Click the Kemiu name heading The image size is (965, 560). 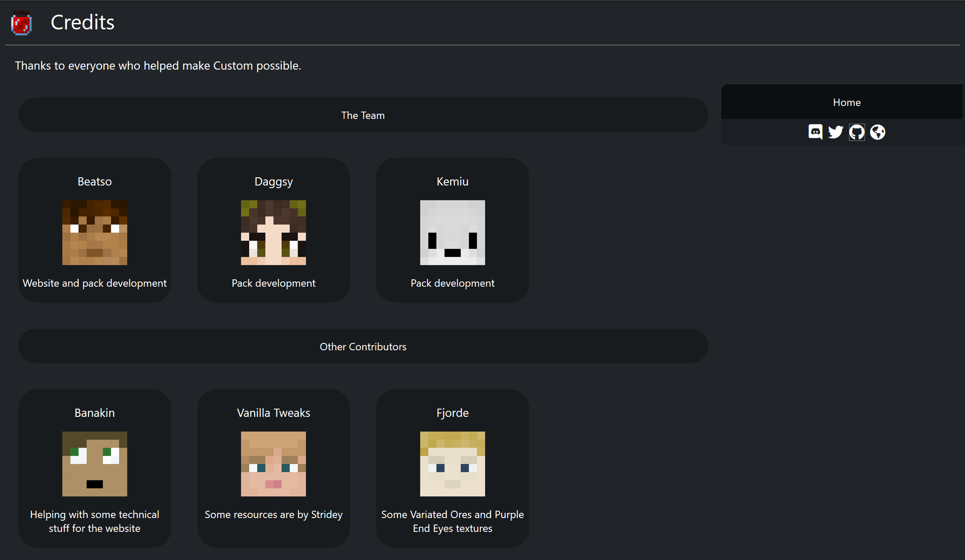452,182
